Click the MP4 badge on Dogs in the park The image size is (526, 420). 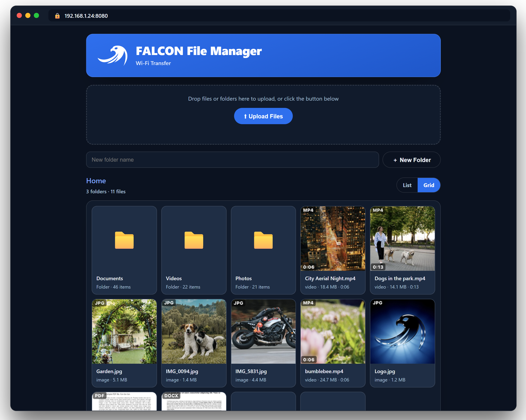click(x=378, y=210)
